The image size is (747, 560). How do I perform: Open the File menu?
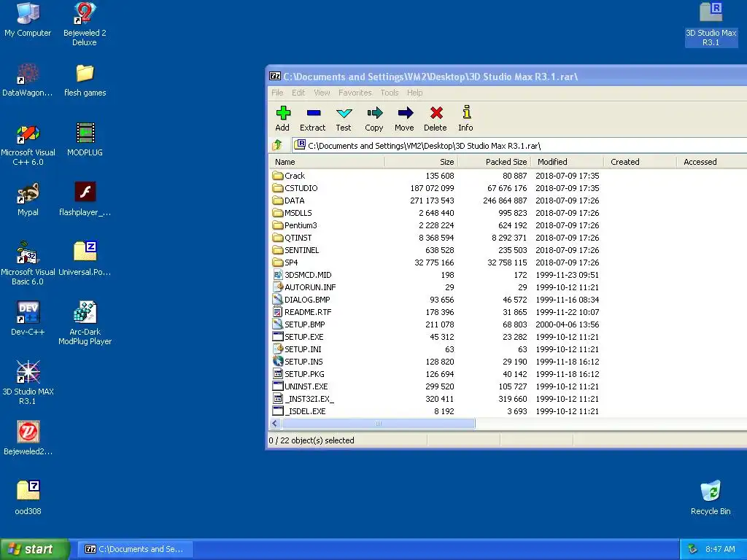(277, 93)
